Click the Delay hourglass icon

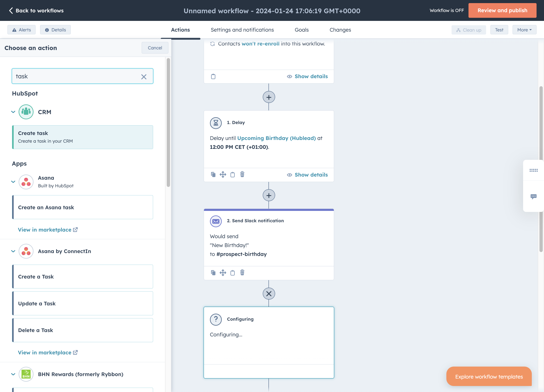coord(216,123)
